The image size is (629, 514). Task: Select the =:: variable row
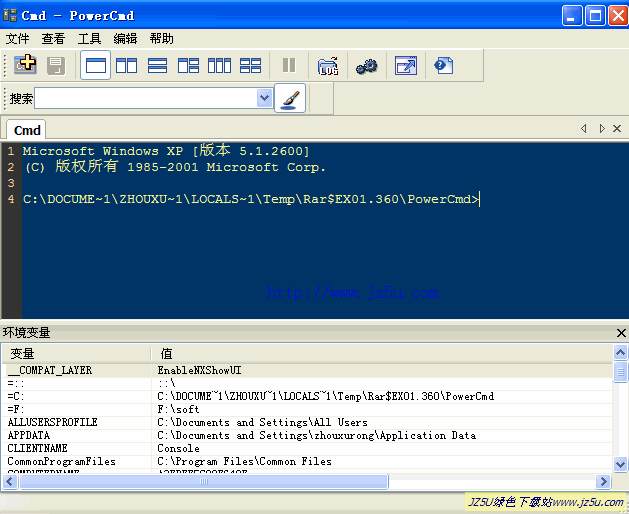tap(307, 383)
